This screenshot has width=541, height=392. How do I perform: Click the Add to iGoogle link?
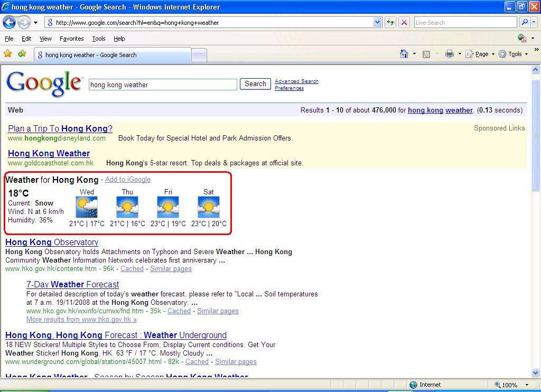[128, 180]
